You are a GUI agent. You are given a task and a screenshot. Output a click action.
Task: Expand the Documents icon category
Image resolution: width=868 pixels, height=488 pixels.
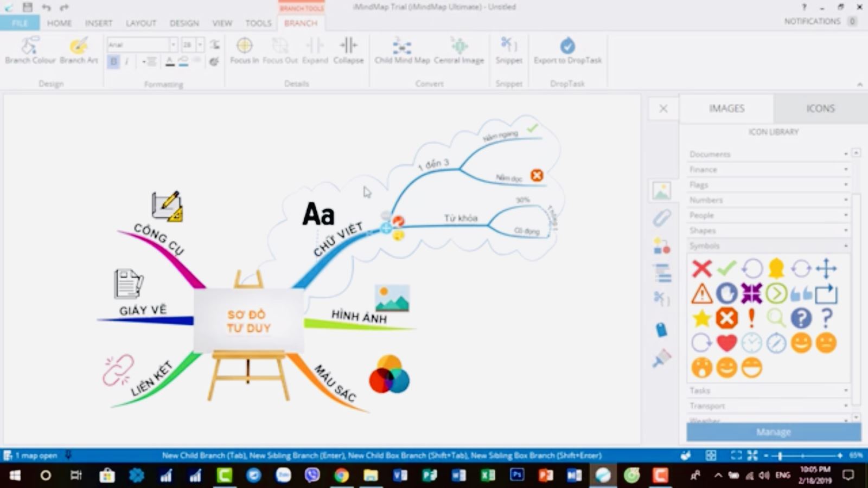[768, 154]
